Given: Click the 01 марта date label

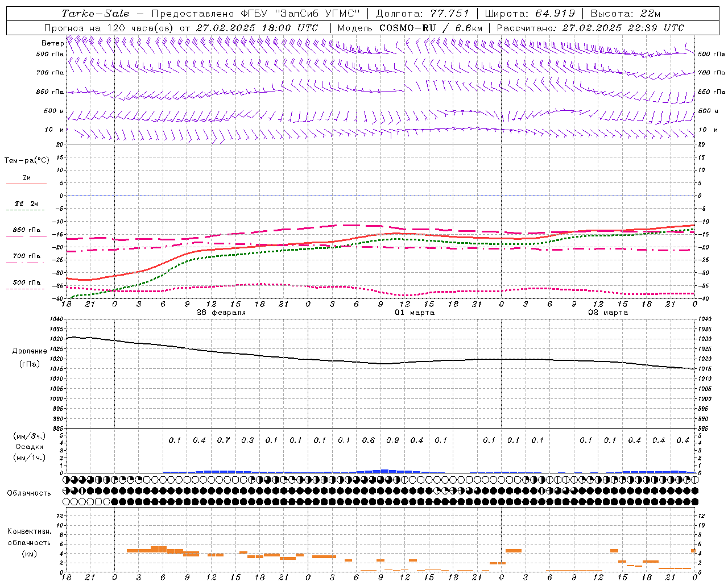Looking at the screenshot, I should point(415,313).
